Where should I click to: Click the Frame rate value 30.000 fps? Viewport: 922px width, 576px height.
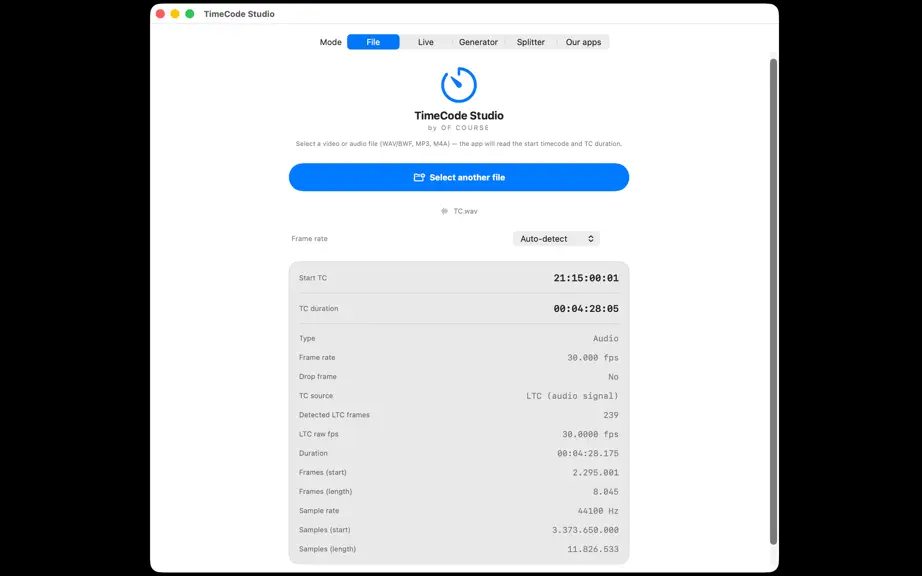593,357
